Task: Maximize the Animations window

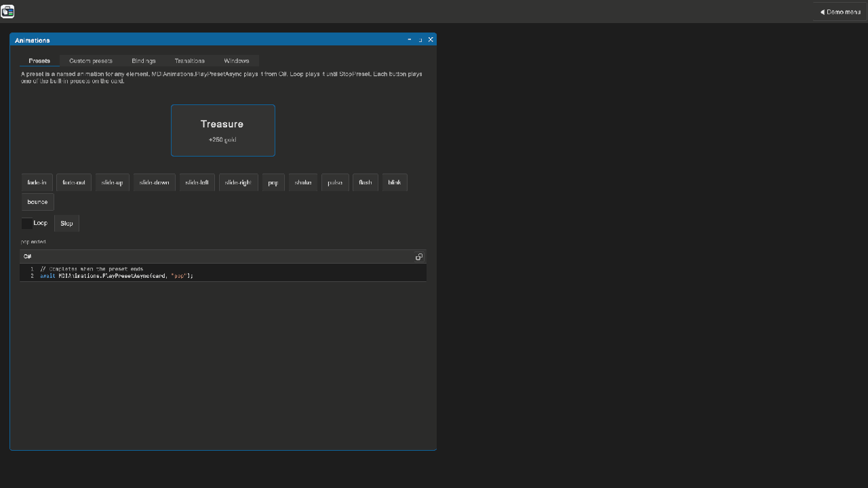Action: click(420, 40)
